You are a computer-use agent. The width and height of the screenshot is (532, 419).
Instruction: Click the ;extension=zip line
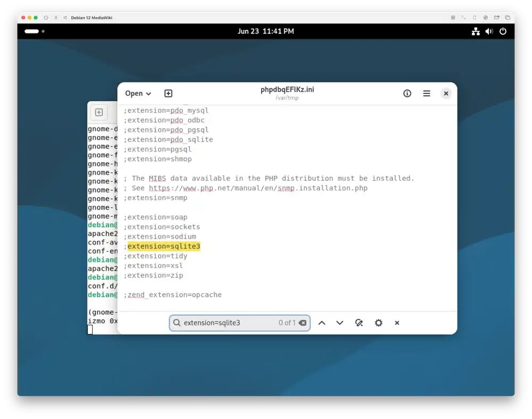tap(153, 275)
